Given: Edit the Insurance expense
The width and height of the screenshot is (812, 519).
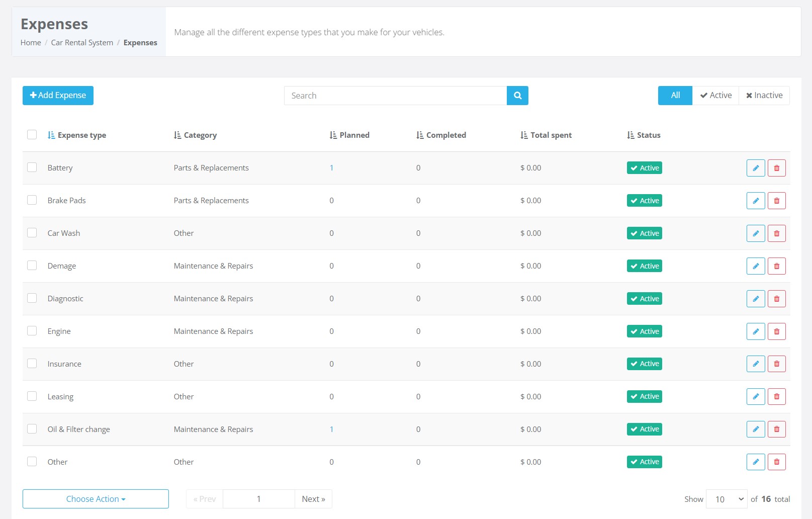Looking at the screenshot, I should [x=756, y=364].
